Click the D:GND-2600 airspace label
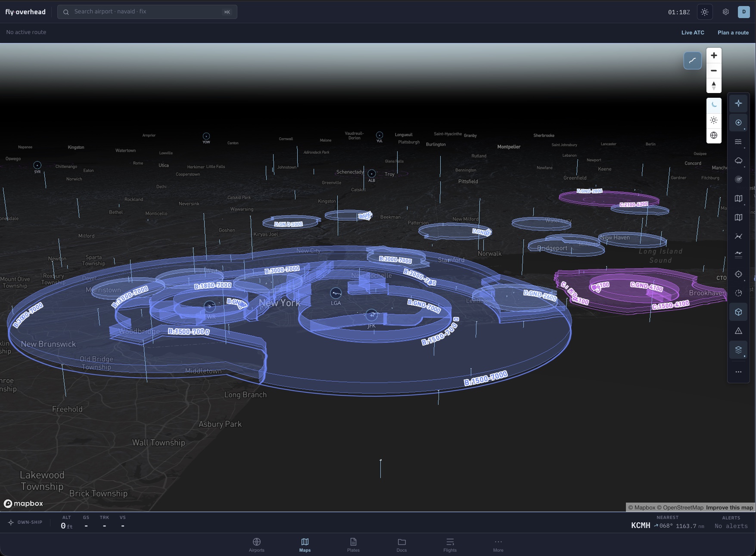 (540, 295)
